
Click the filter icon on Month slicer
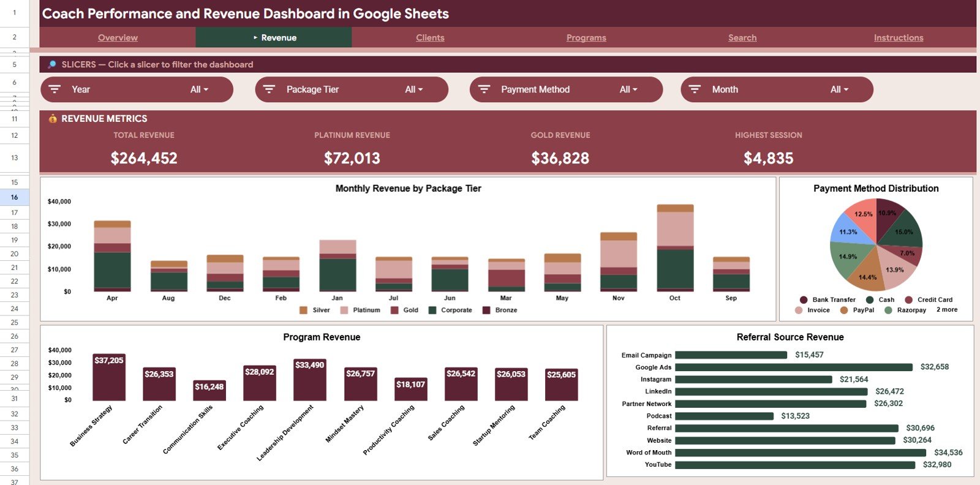tap(695, 89)
